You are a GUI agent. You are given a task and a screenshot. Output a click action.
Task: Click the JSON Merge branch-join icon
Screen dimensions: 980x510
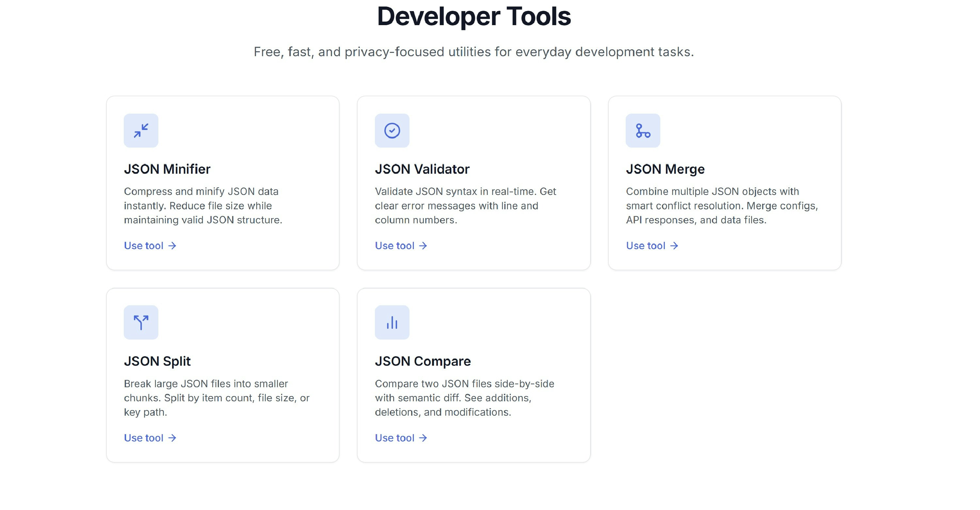coord(643,131)
